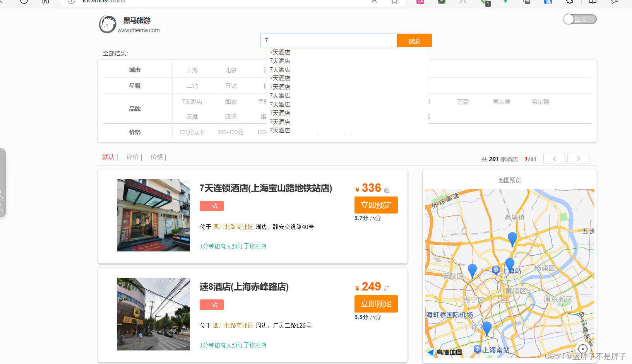Click the 3.5分 rating text
632x364 pixels.
pyautogui.click(x=361, y=317)
